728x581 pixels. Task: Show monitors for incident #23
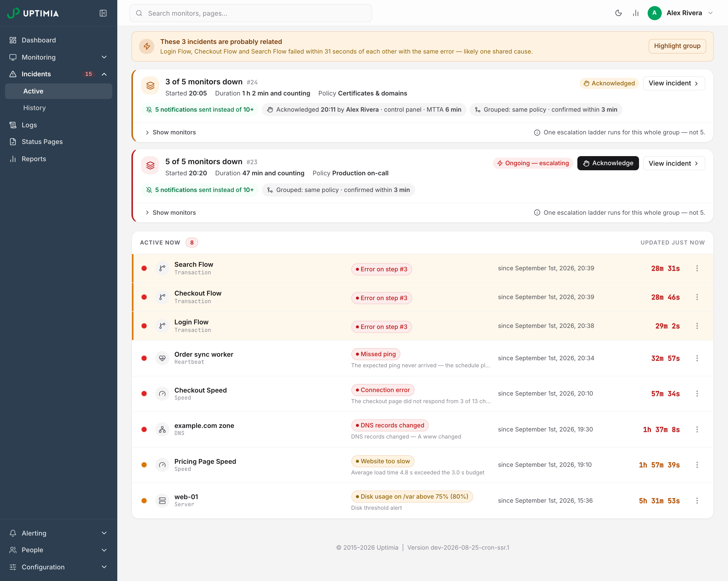coord(171,212)
